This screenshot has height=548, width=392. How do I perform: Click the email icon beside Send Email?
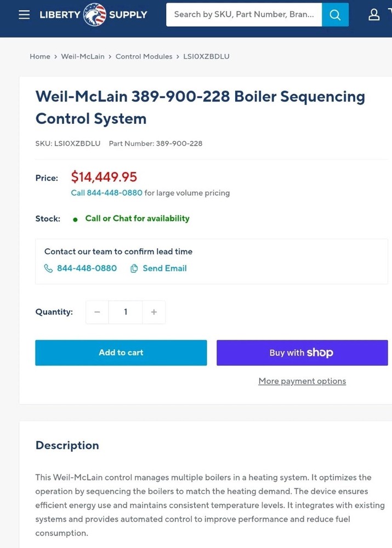click(134, 268)
